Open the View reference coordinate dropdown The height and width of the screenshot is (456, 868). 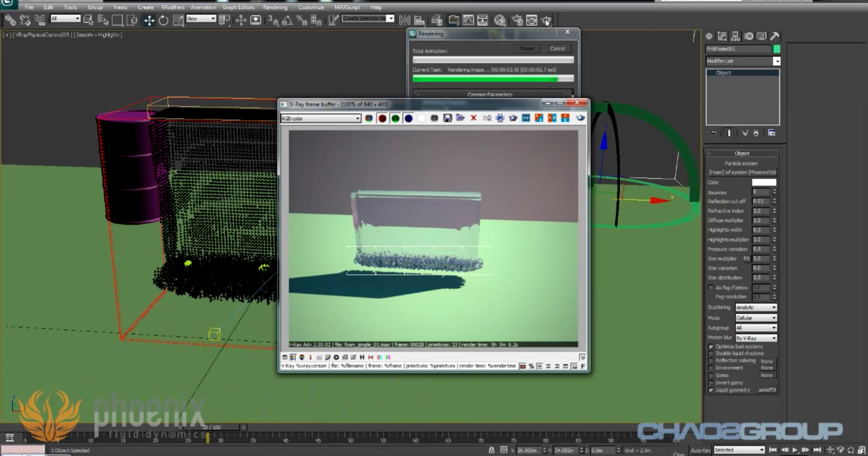point(202,19)
